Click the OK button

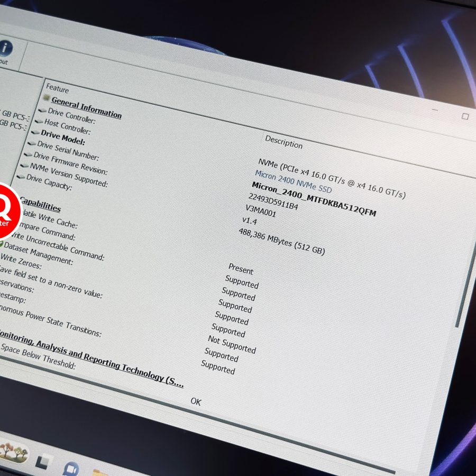(x=196, y=401)
